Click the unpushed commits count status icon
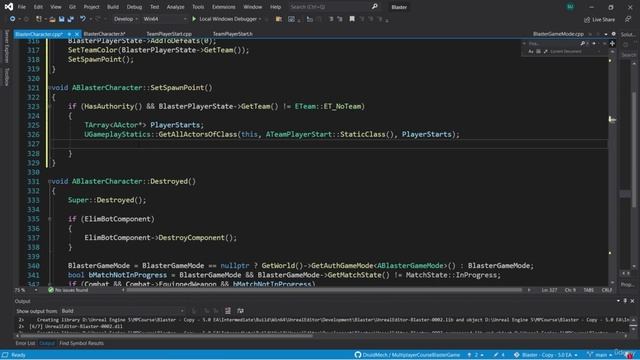The width and height of the screenshot is (640, 360). (x=476, y=355)
